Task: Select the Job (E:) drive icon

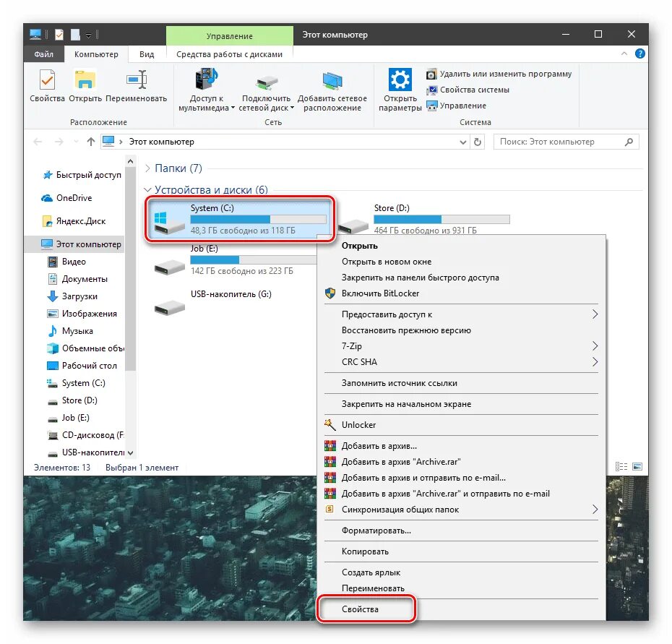Action: [169, 267]
